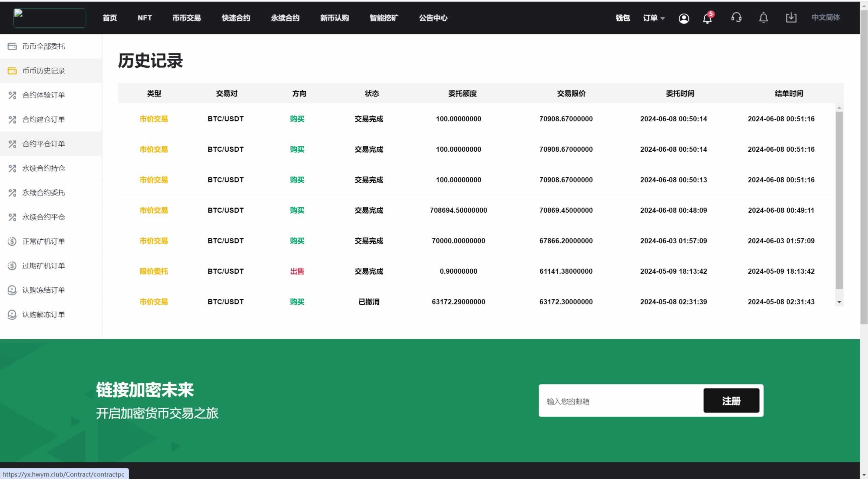Click table scrollbar down arrow
This screenshot has width=868, height=479.
pos(839,302)
